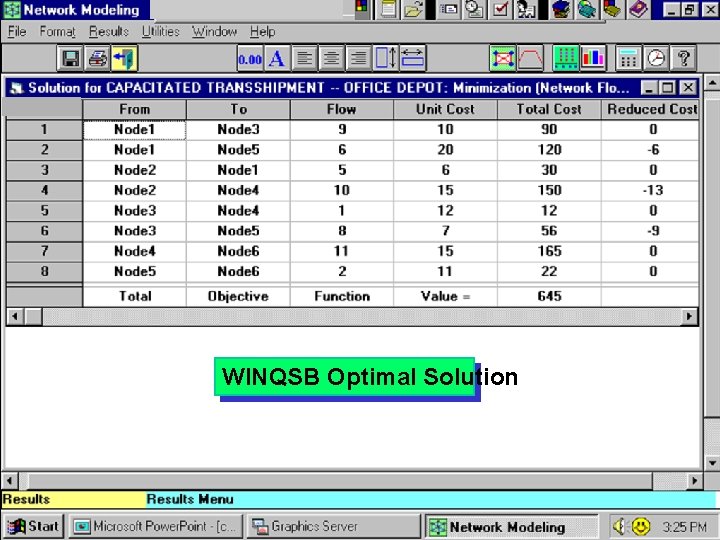Click the Exit door icon in toolbar

point(124,58)
